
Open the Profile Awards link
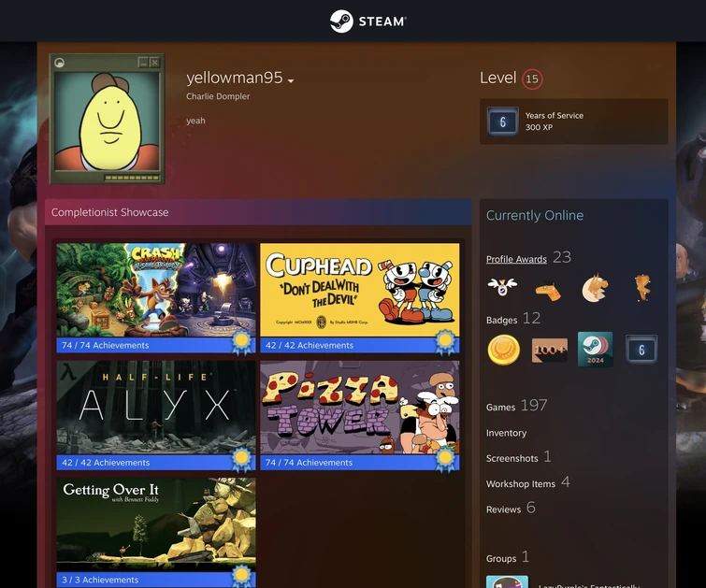pos(516,259)
